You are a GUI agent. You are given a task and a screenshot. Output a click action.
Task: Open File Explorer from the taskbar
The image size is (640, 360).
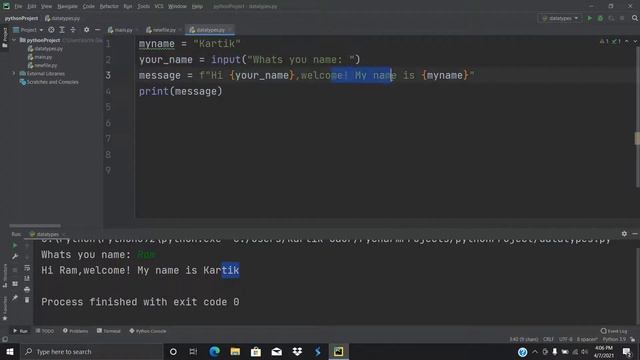pyautogui.click(x=235, y=351)
